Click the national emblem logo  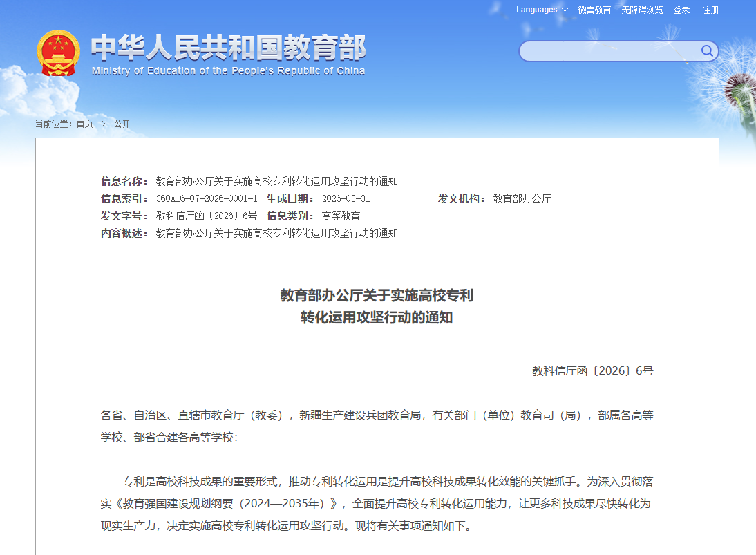(58, 53)
